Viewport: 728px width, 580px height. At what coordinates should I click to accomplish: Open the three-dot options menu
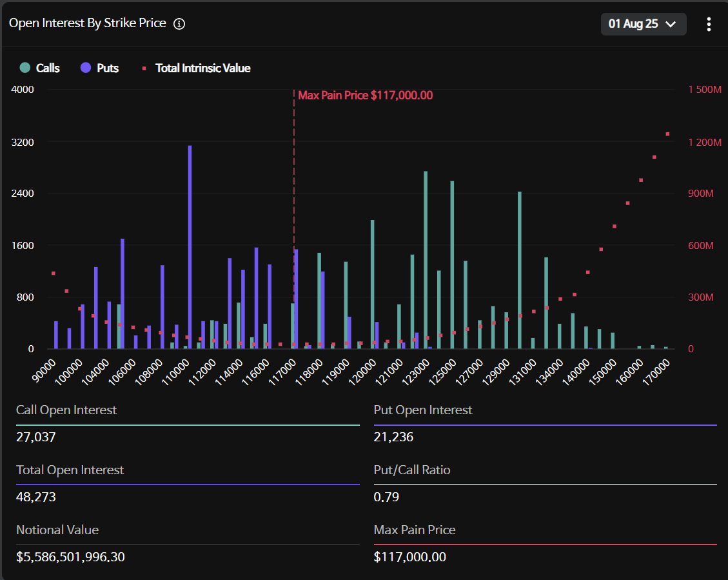709,25
